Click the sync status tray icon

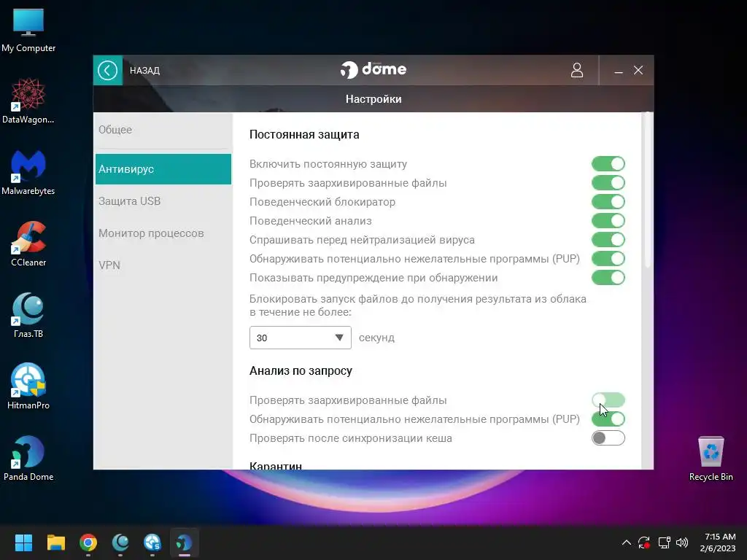(x=644, y=542)
